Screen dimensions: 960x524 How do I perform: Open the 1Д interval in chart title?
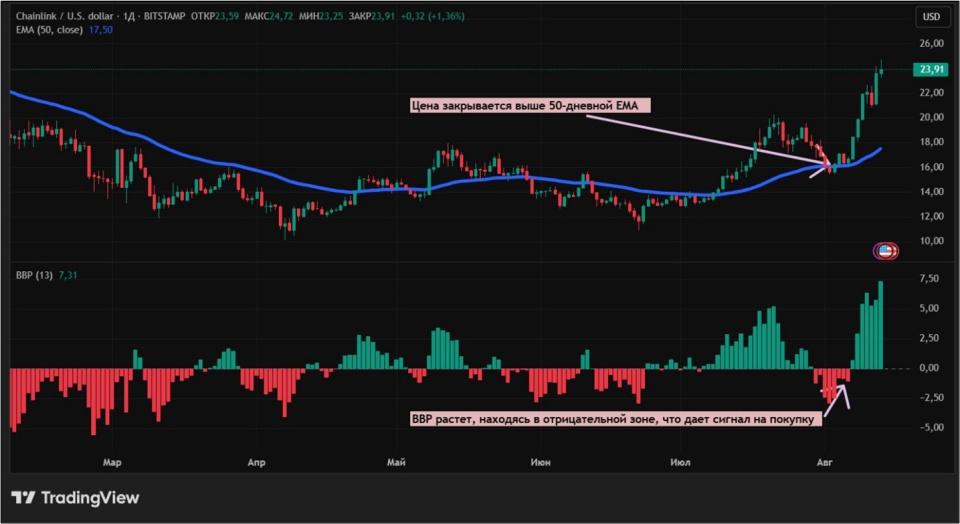[x=129, y=17]
